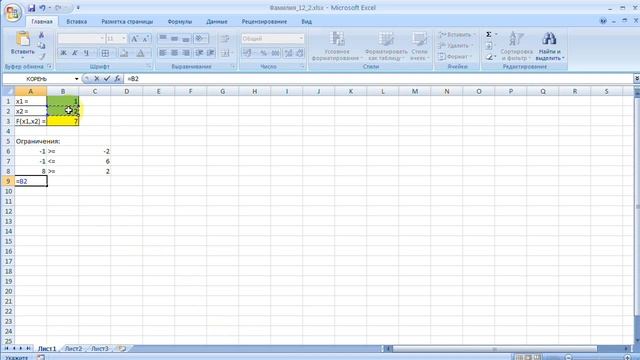Click the Format Painter brush icon
The image size is (640, 360).
[41, 56]
